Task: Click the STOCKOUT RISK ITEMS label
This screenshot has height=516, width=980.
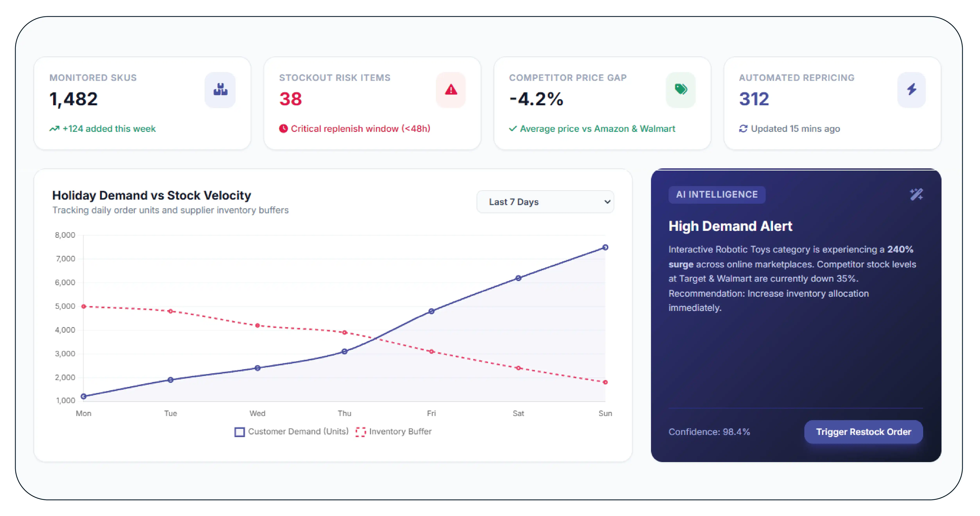Action: click(335, 78)
